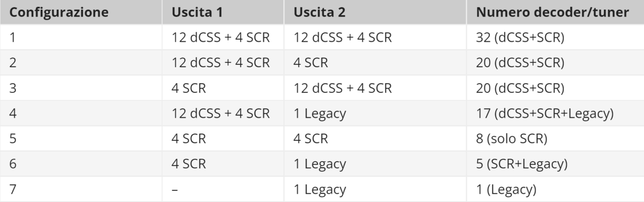Select the "Numero decoder/tuner" column header

(552, 12)
